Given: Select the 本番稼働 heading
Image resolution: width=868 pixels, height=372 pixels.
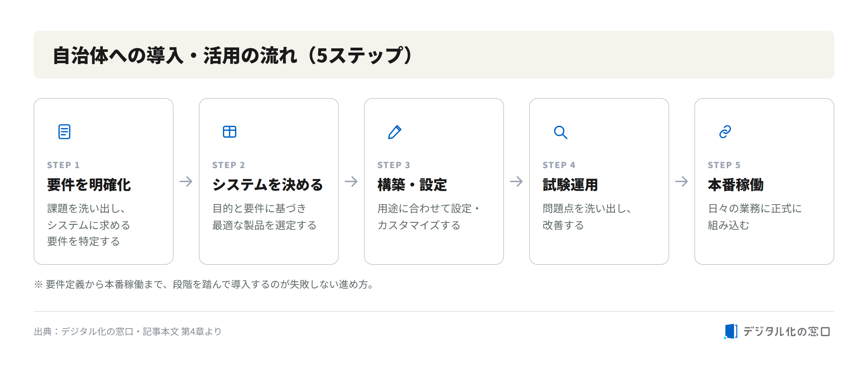Looking at the screenshot, I should pos(736,185).
